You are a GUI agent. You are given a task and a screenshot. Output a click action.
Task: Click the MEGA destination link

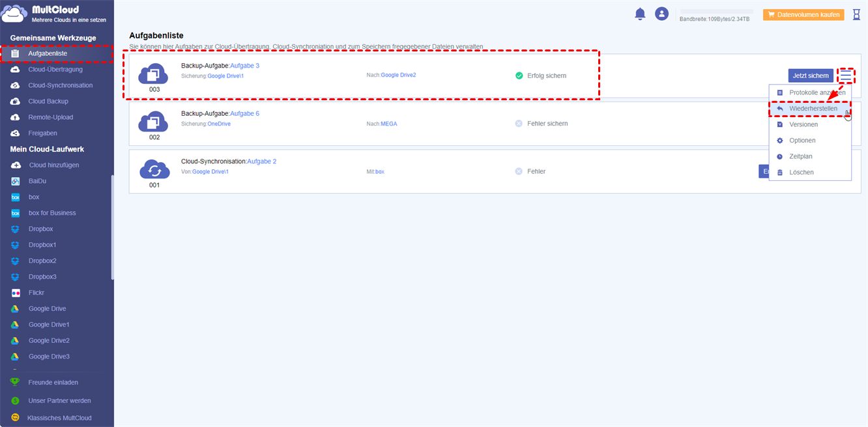tap(389, 124)
